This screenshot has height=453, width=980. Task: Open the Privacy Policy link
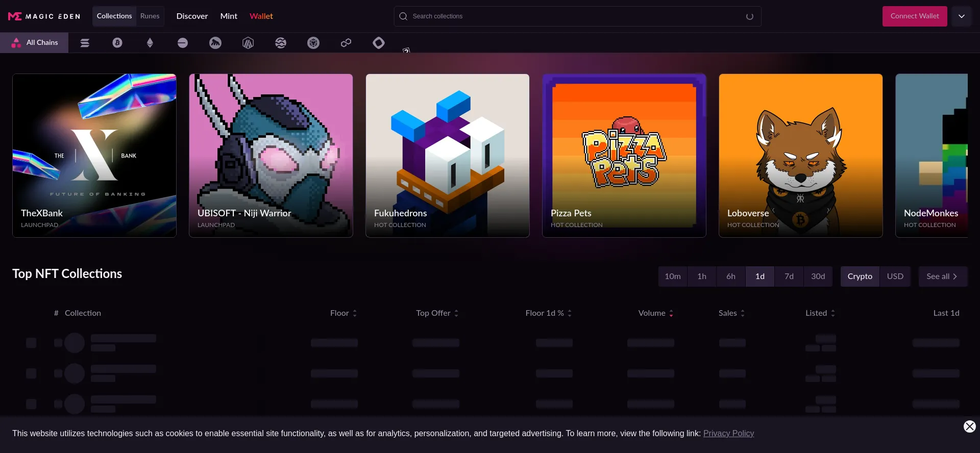point(728,434)
